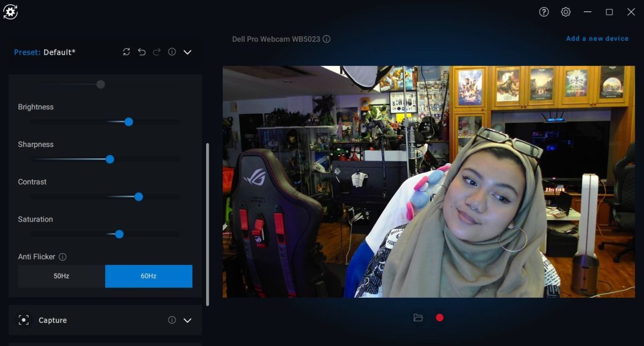Select 60Hz anti flicker option

click(x=149, y=276)
